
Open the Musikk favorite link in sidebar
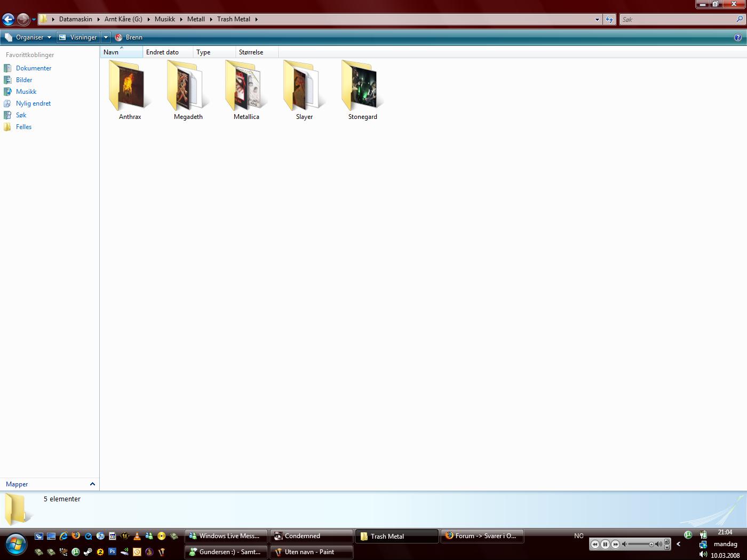click(20, 92)
